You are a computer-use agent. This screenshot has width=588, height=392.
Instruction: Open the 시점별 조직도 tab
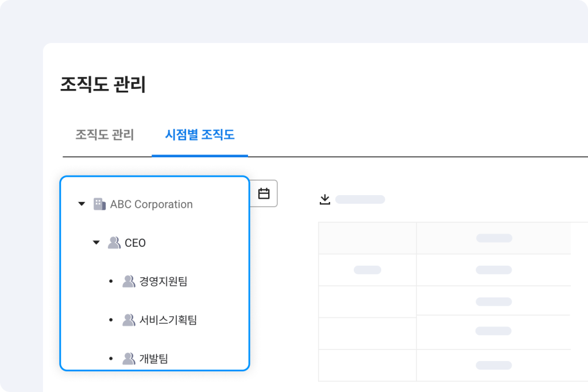(199, 135)
